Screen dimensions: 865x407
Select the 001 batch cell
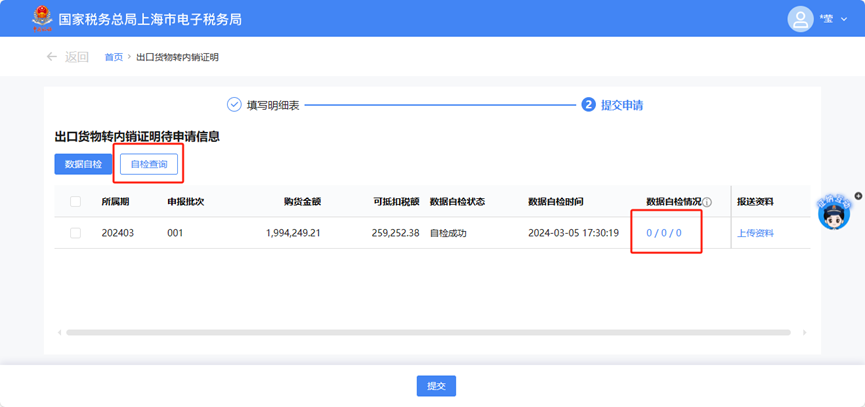point(175,233)
